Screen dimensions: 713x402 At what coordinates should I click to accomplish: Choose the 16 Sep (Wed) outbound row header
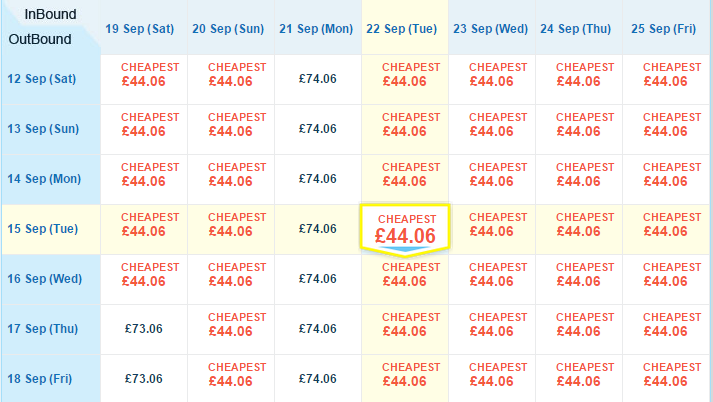[45, 279]
